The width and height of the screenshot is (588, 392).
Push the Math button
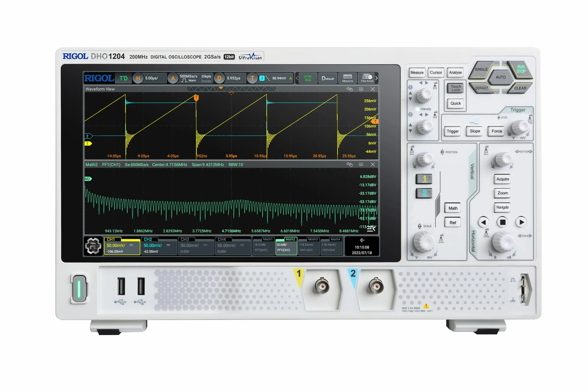(x=453, y=208)
